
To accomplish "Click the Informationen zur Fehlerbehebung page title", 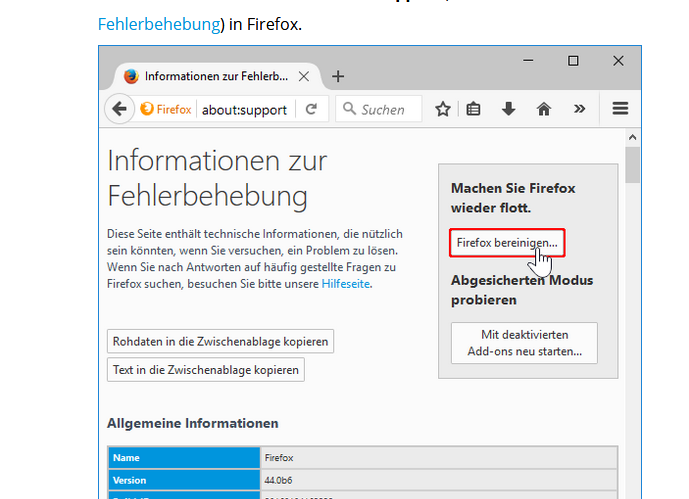I will point(217,177).
